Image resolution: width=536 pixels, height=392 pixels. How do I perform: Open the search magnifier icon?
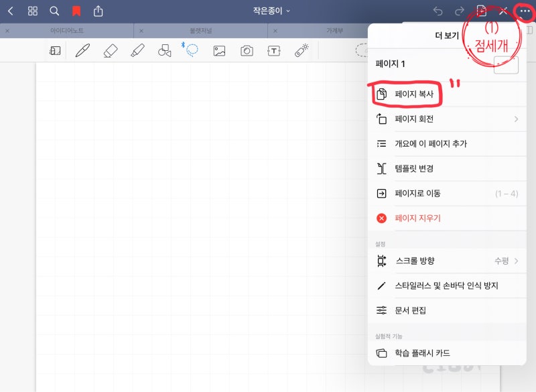[54, 11]
